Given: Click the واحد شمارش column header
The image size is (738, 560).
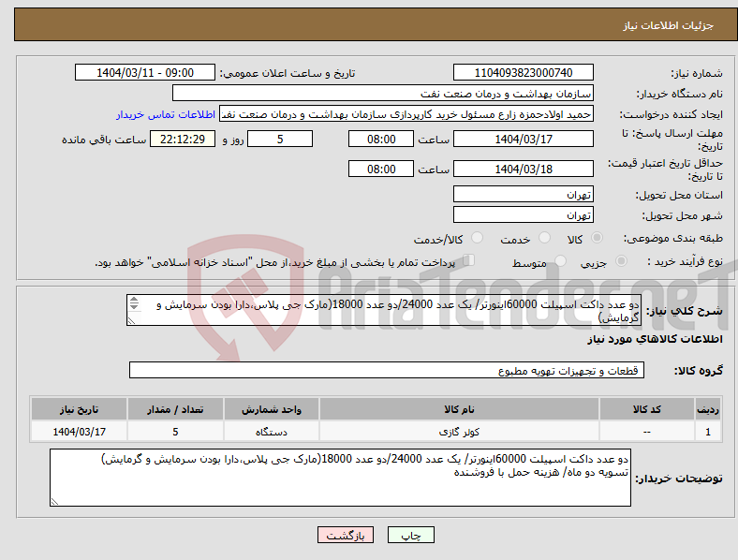Looking at the screenshot, I should (272, 409).
